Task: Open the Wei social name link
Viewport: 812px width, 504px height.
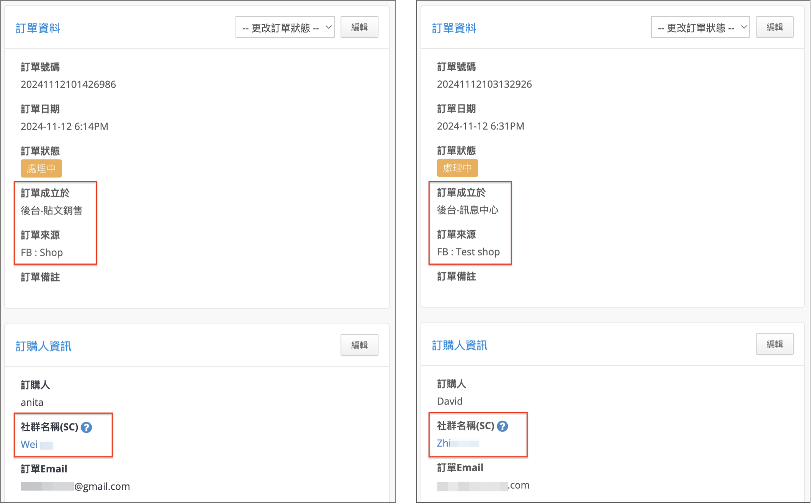Action: pos(37,444)
